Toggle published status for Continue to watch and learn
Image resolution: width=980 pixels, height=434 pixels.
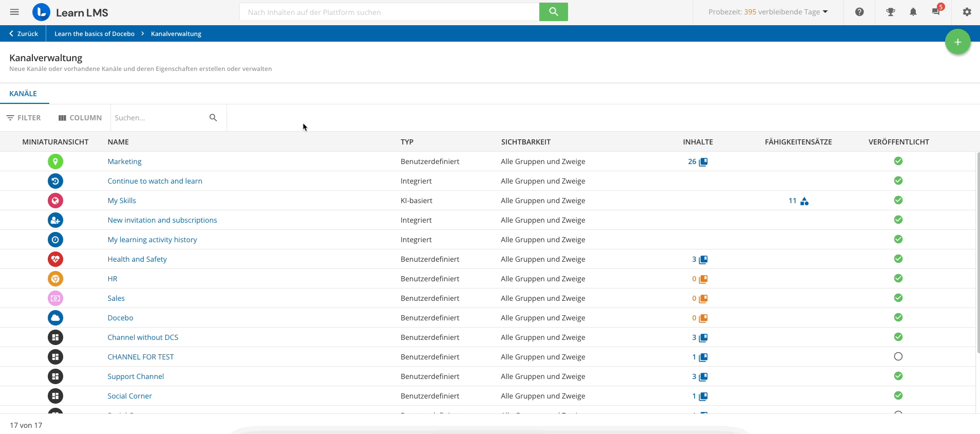[x=898, y=180]
